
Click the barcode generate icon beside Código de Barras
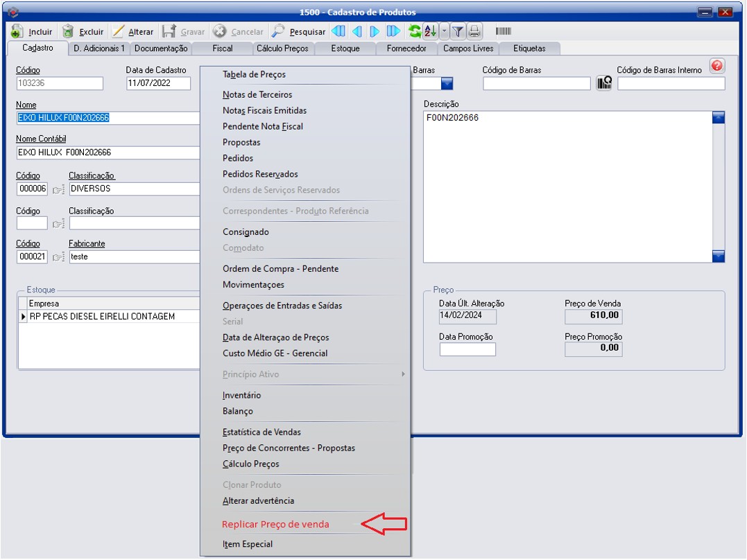coord(604,84)
